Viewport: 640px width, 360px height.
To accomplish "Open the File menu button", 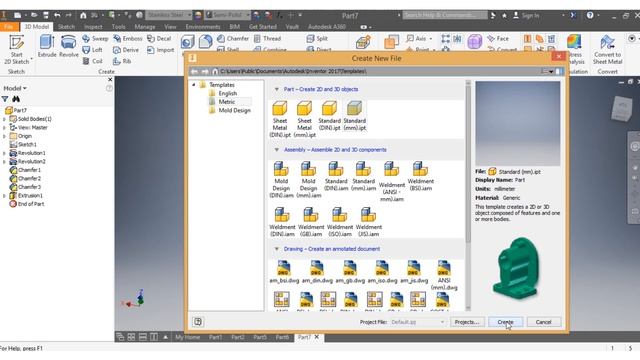I will coord(9,27).
